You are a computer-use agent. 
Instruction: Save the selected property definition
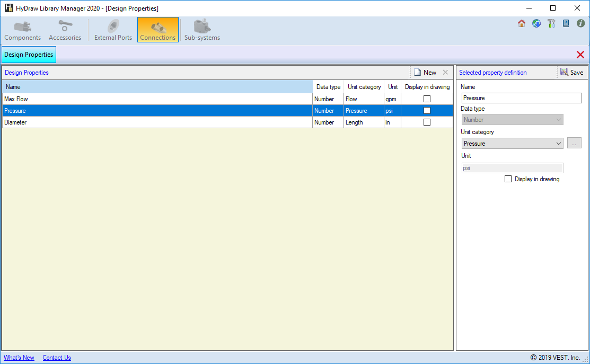point(571,73)
